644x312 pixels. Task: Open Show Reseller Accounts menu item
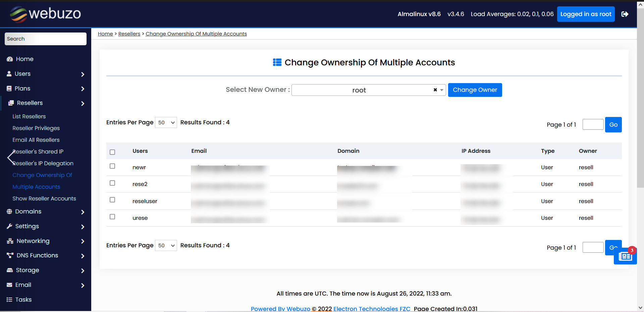44,198
